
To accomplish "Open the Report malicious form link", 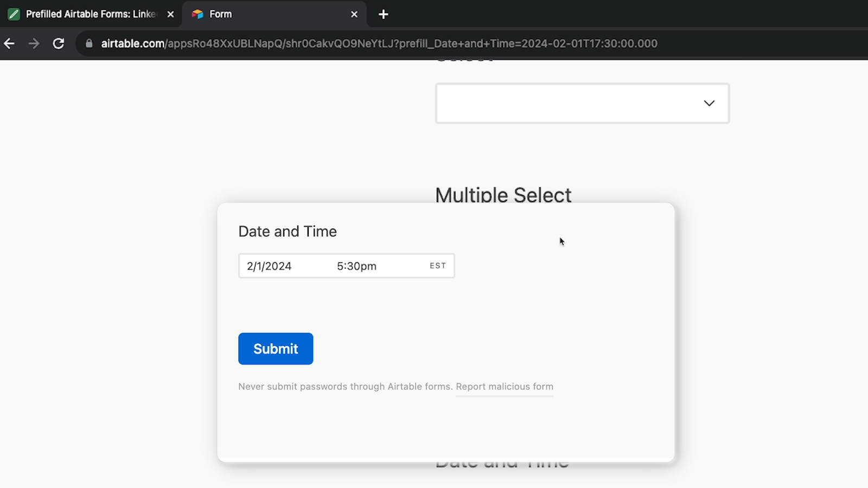I will pos(505,387).
